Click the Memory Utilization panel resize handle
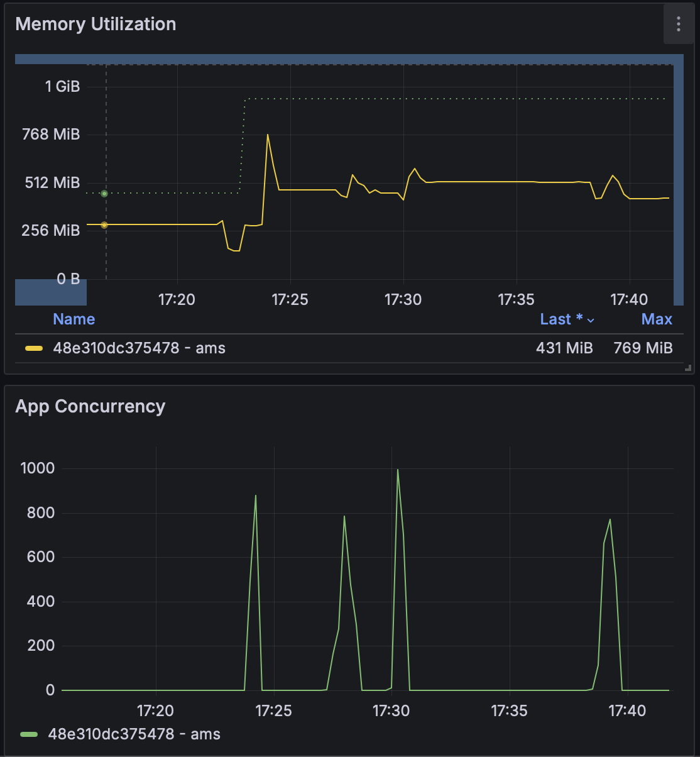Screen dimensions: 700x757 688,368
